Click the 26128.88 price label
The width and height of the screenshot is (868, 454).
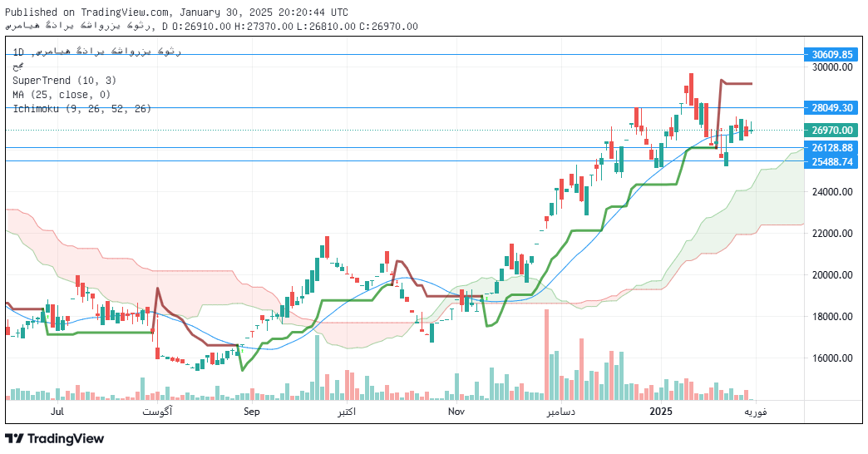[831, 148]
